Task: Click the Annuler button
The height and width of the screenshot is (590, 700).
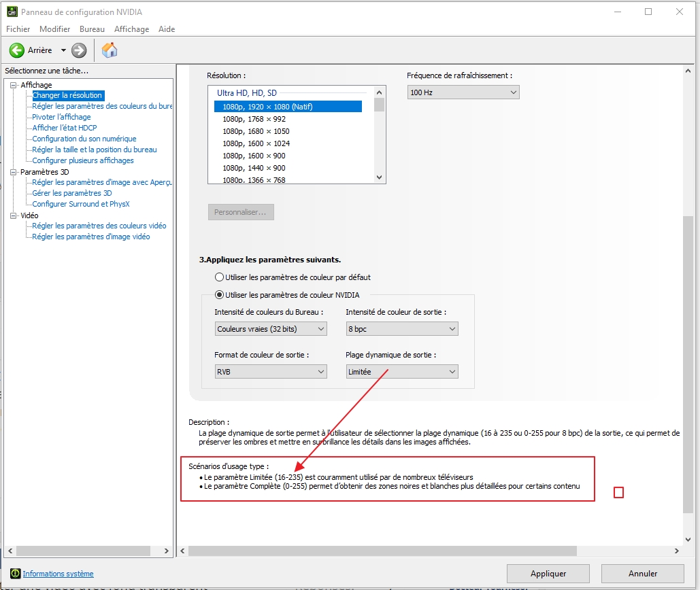Action: 643,574
